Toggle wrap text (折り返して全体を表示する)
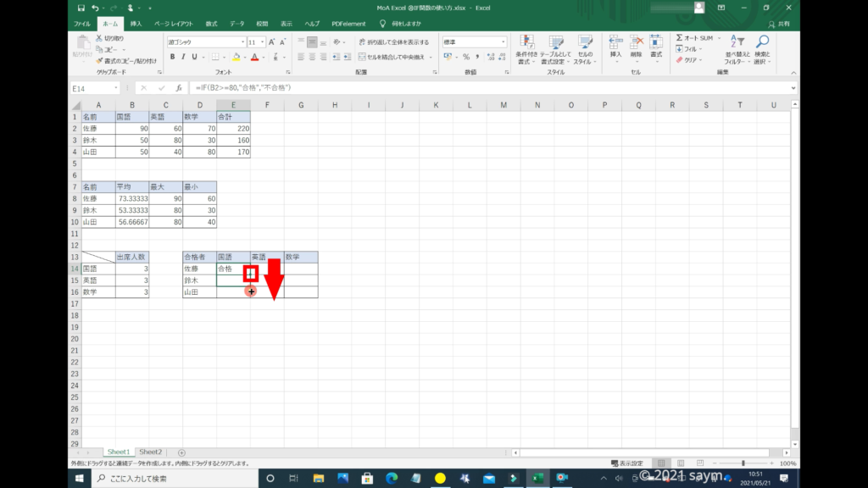Image resolution: width=868 pixels, height=488 pixels. coord(393,42)
